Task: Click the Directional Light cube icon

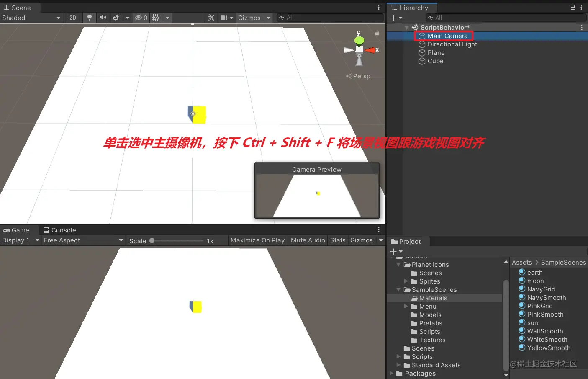Action: click(422, 44)
